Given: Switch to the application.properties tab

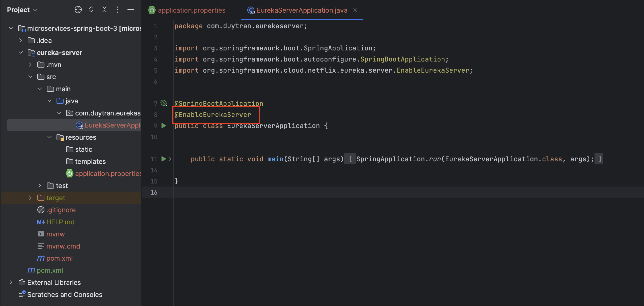Looking at the screenshot, I should click(191, 10).
